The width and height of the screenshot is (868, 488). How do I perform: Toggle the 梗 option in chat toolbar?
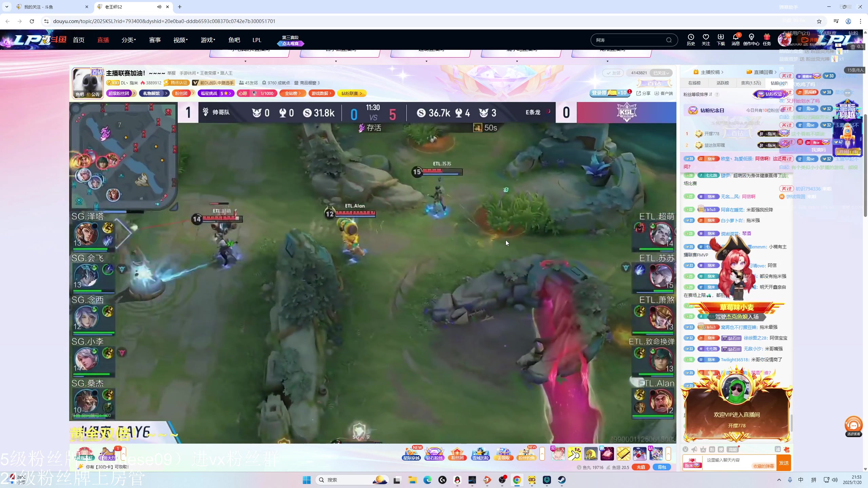coord(721,449)
